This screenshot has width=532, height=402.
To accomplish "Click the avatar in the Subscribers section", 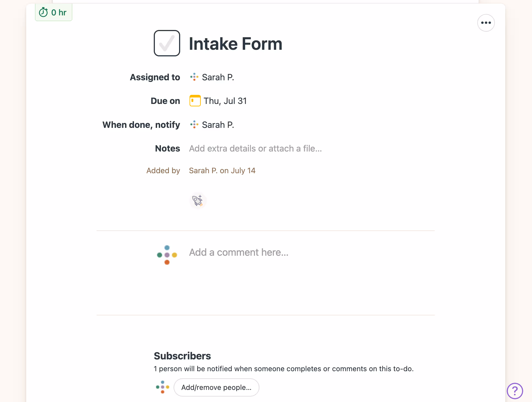I will [162, 387].
